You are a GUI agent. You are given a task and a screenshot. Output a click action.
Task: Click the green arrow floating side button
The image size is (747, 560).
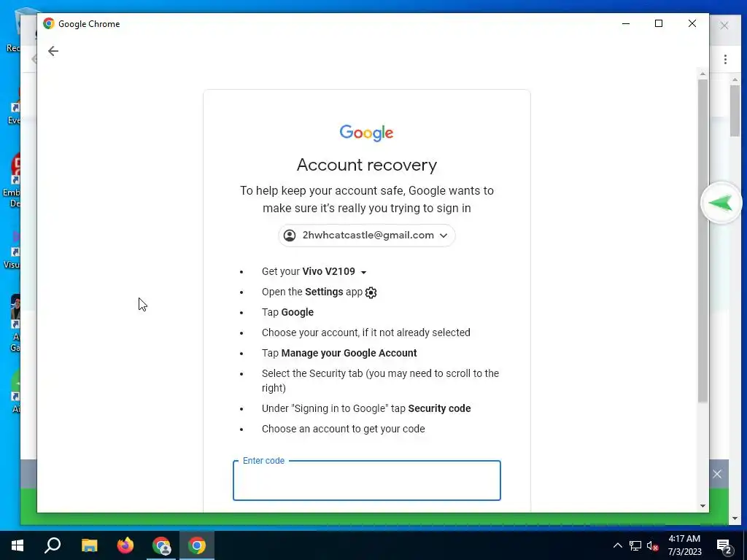coord(721,203)
